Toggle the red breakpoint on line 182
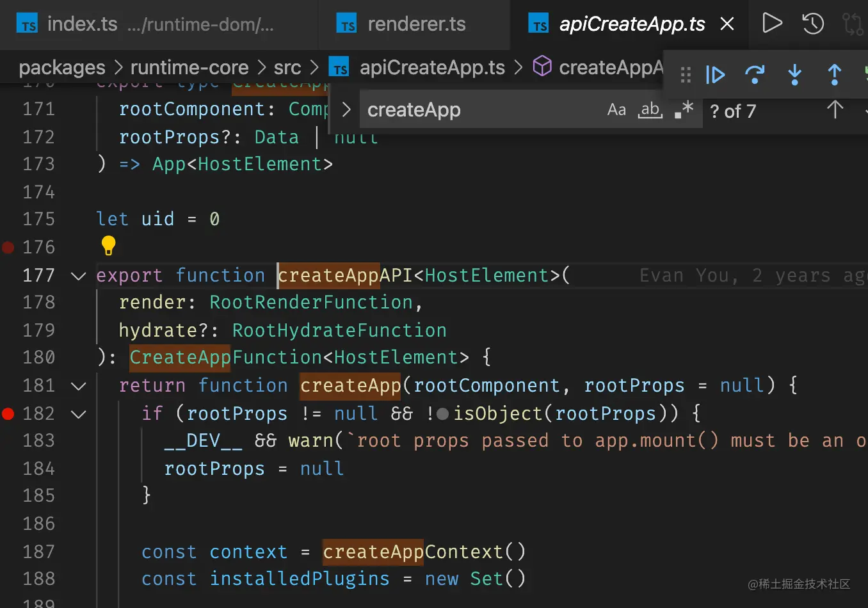 pos(8,413)
